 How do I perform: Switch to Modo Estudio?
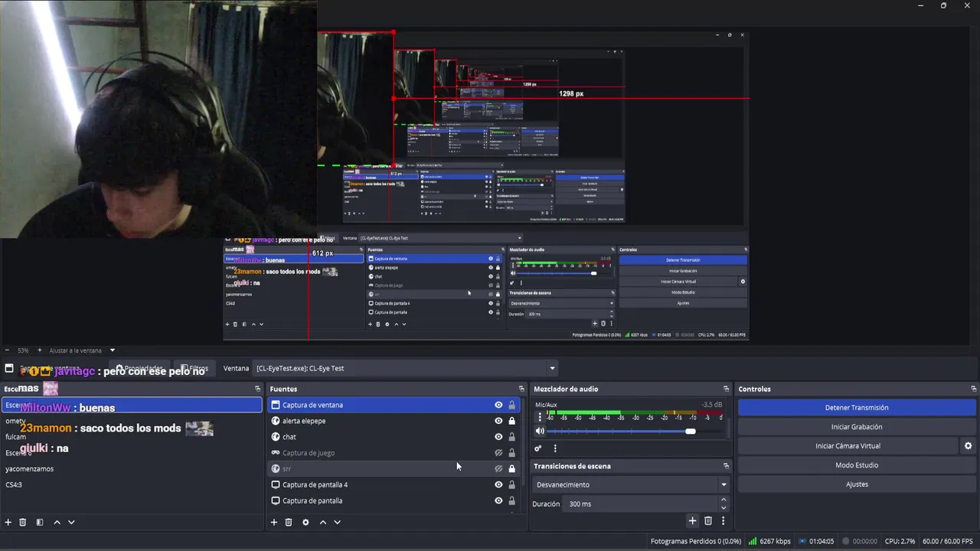(857, 465)
